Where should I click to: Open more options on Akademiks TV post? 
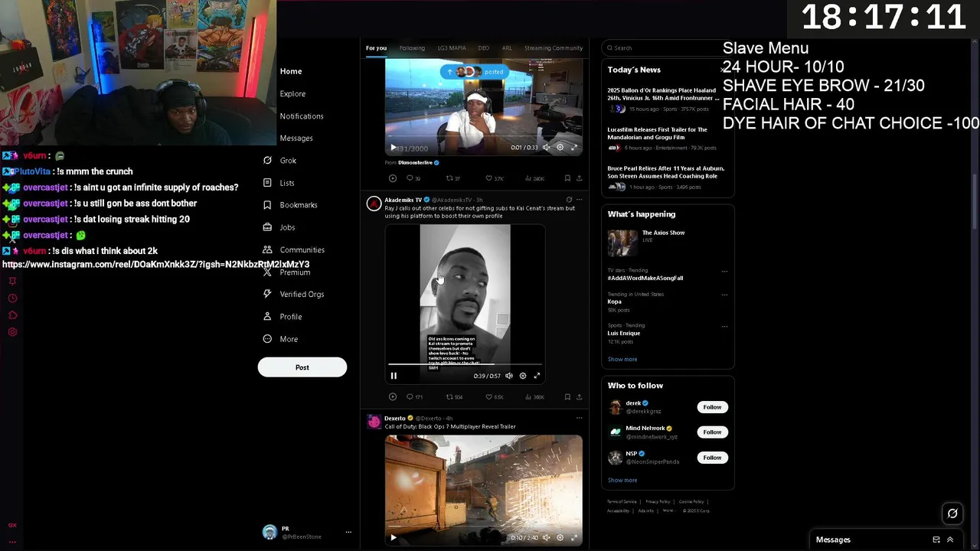pos(579,200)
